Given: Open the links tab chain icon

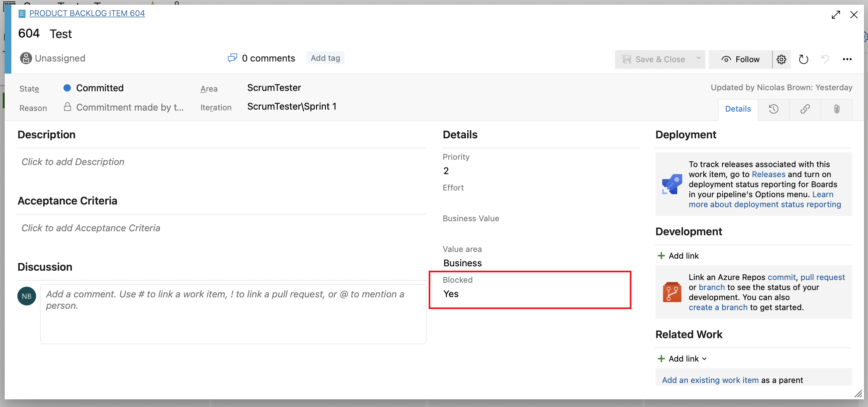Looking at the screenshot, I should [x=805, y=109].
